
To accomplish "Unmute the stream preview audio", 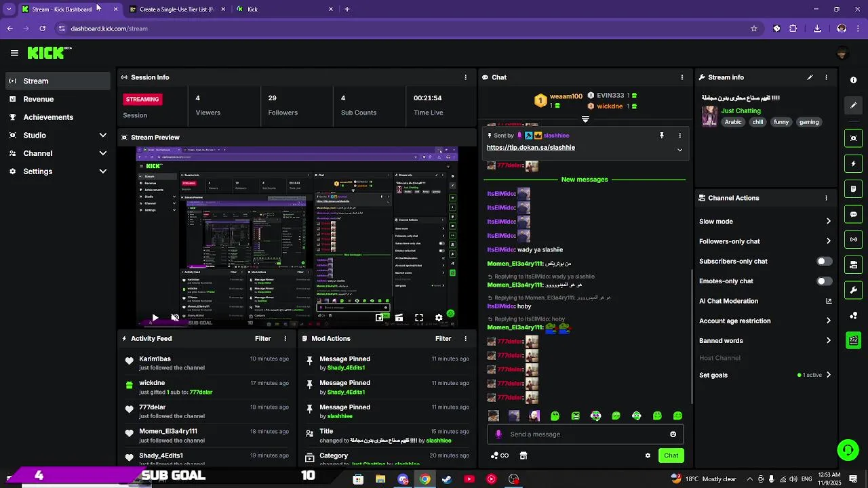I will coord(175,317).
